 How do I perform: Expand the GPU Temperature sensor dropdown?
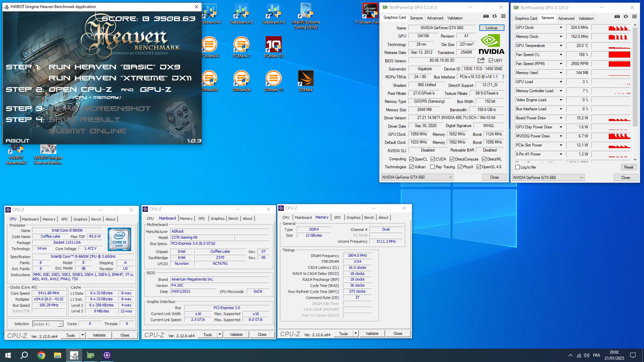[560, 46]
